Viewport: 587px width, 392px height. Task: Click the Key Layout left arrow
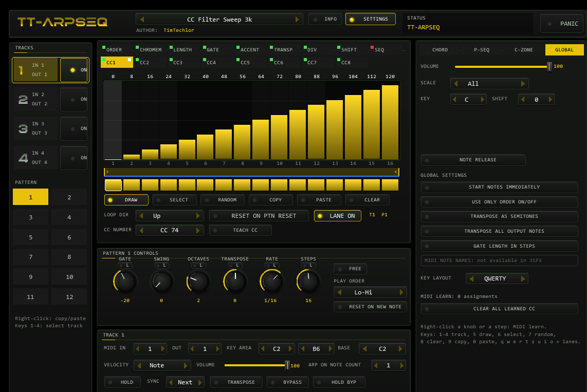point(471,278)
